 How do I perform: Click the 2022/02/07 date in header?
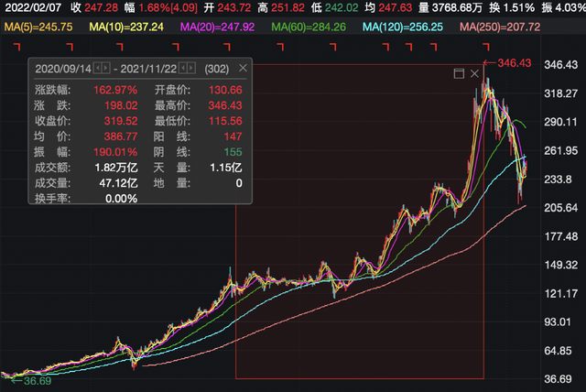(32, 7)
